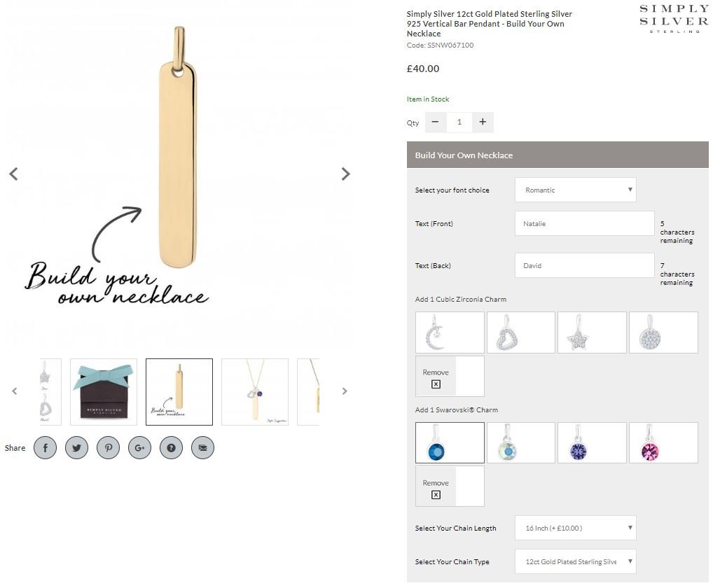713x588 pixels.
Task: Click the Select Your Chain Type label
Action: click(x=452, y=561)
